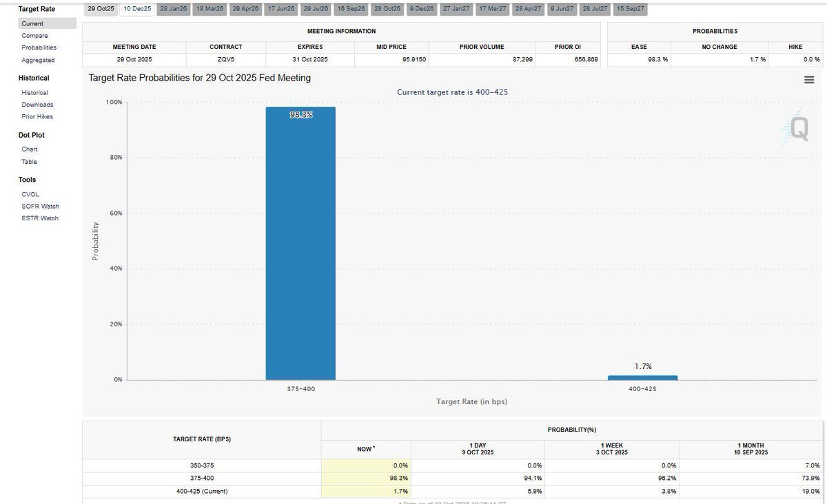
Task: Select Aggregated in the sidebar
Action: click(37, 60)
